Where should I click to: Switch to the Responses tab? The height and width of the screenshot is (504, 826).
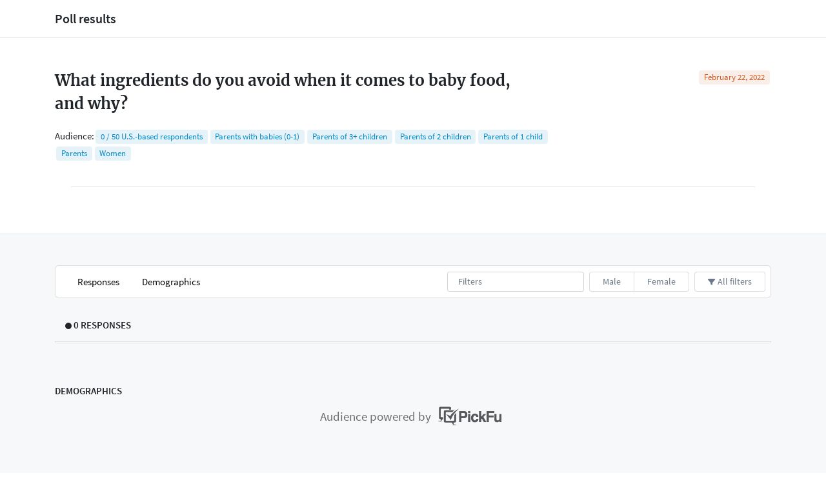98,282
